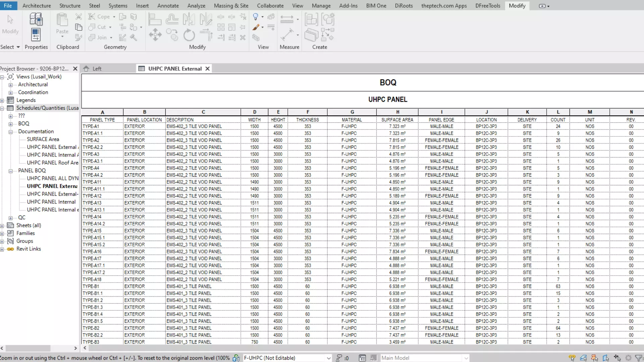This screenshot has width=644, height=362.
Task: Click the Hide in View lightbulb icon
Action: (256, 16)
